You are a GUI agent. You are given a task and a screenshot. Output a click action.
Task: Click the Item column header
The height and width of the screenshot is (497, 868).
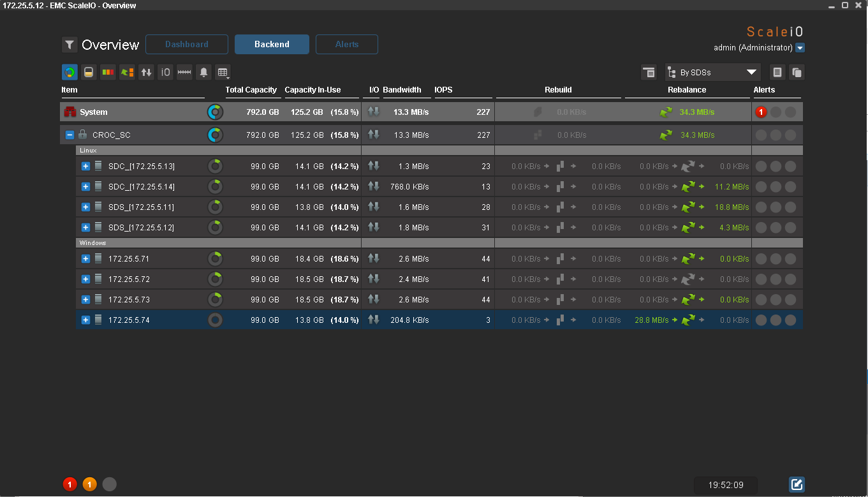[x=70, y=90]
